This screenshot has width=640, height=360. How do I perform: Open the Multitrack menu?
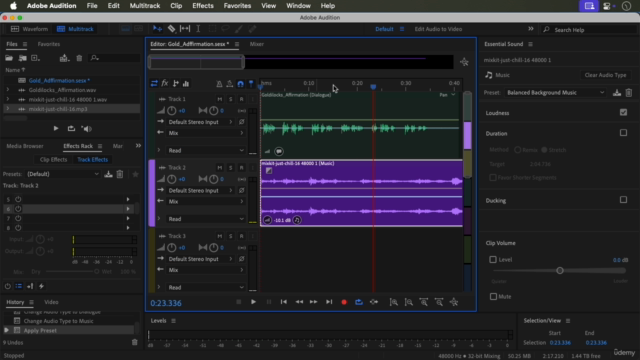coord(145,6)
